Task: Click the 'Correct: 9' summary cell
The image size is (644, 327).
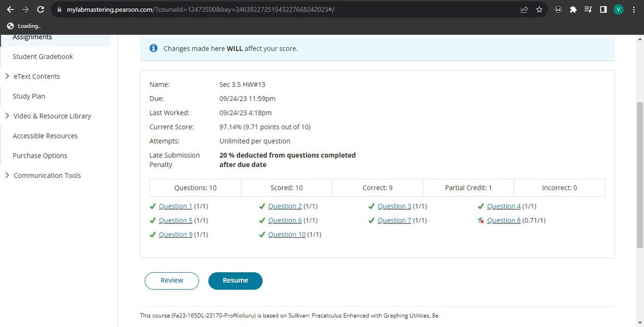Action: (x=378, y=188)
